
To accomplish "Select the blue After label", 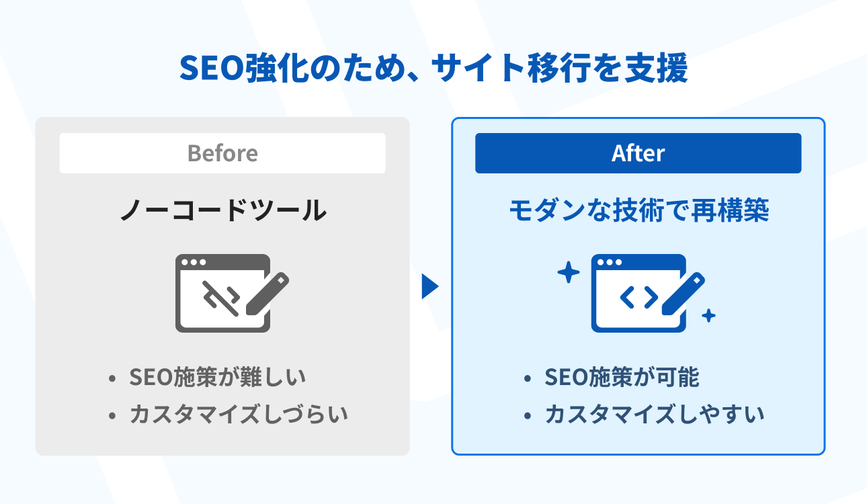I will pos(638,153).
